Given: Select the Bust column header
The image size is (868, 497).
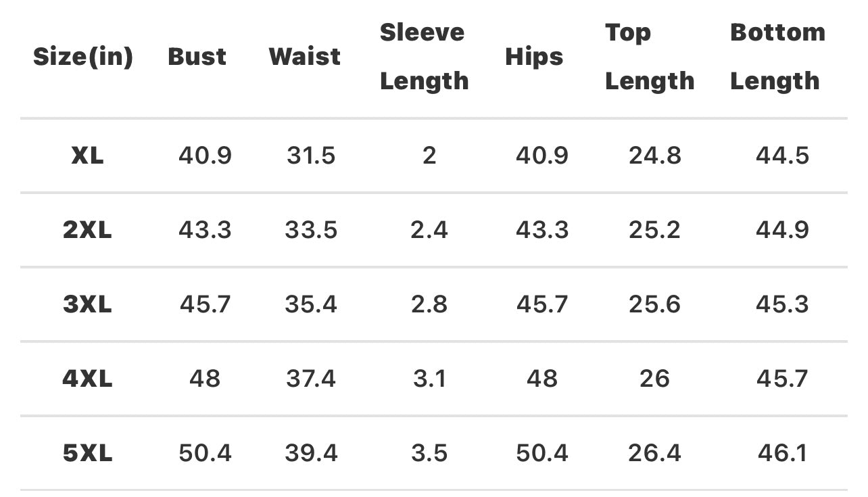Looking at the screenshot, I should (197, 57).
